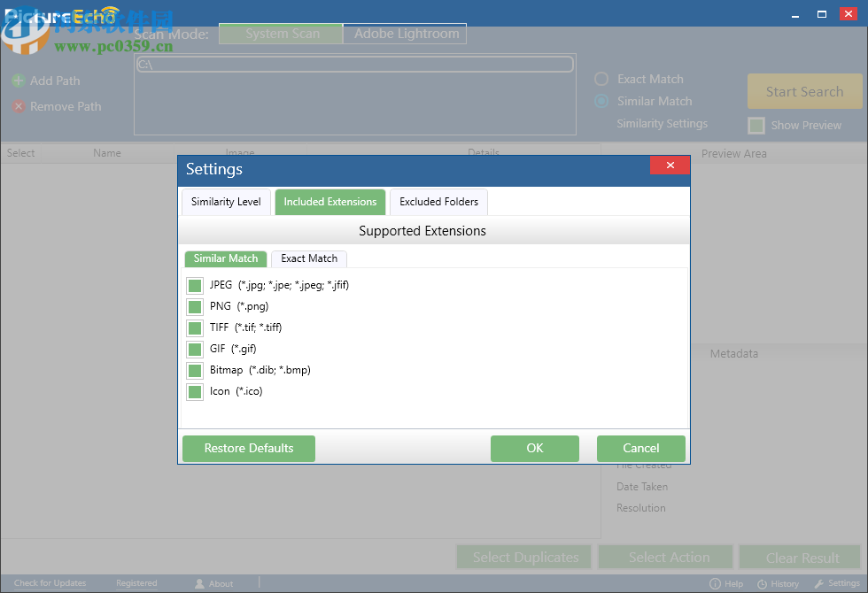Image resolution: width=868 pixels, height=593 pixels.
Task: Click the Name column header
Action: pos(107,153)
